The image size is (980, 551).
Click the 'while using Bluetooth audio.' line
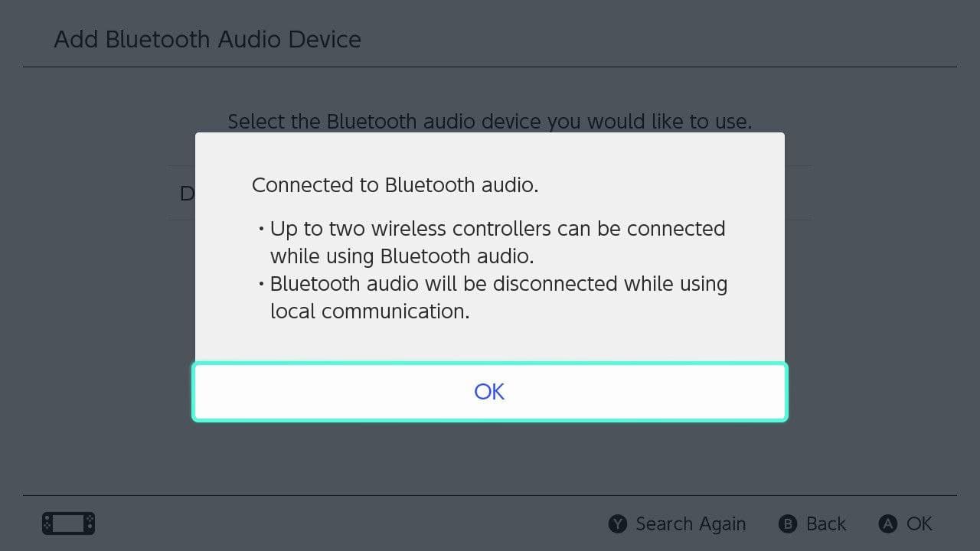click(x=402, y=256)
